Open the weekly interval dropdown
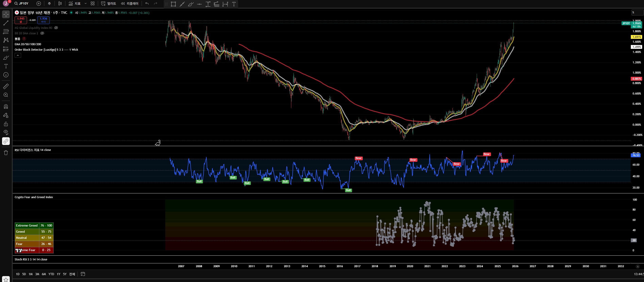This screenshot has width=644, height=282. (x=49, y=3)
